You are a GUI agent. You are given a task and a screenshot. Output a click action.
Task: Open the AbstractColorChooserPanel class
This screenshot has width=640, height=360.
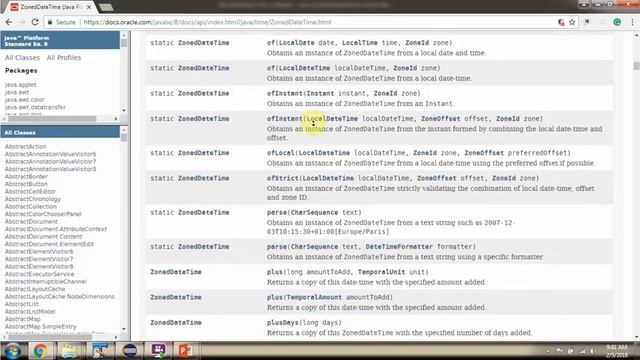[x=43, y=214]
